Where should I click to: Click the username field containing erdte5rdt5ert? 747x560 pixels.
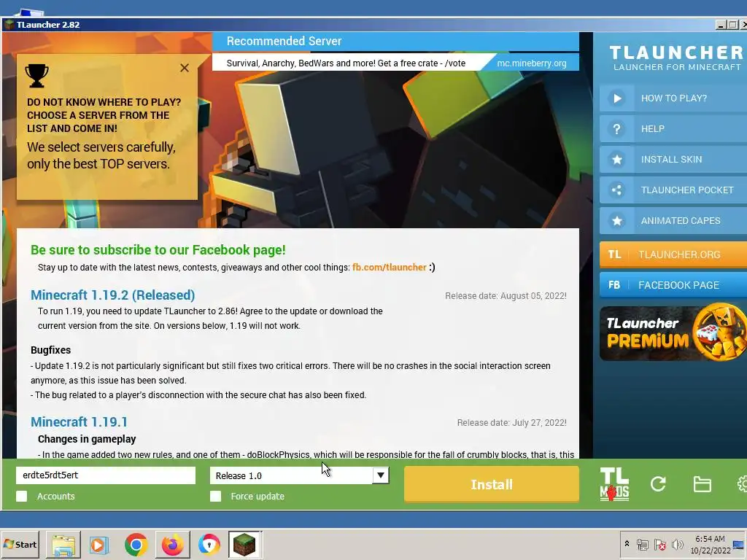click(106, 475)
